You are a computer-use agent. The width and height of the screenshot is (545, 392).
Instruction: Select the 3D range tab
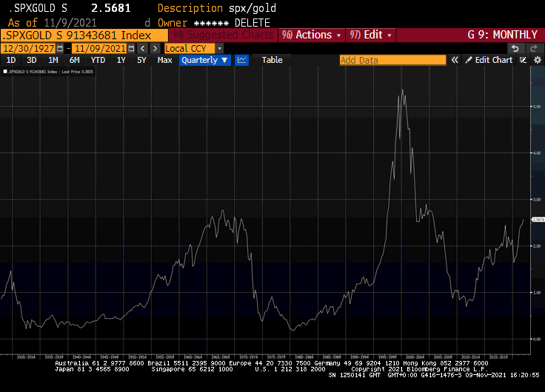click(x=32, y=60)
